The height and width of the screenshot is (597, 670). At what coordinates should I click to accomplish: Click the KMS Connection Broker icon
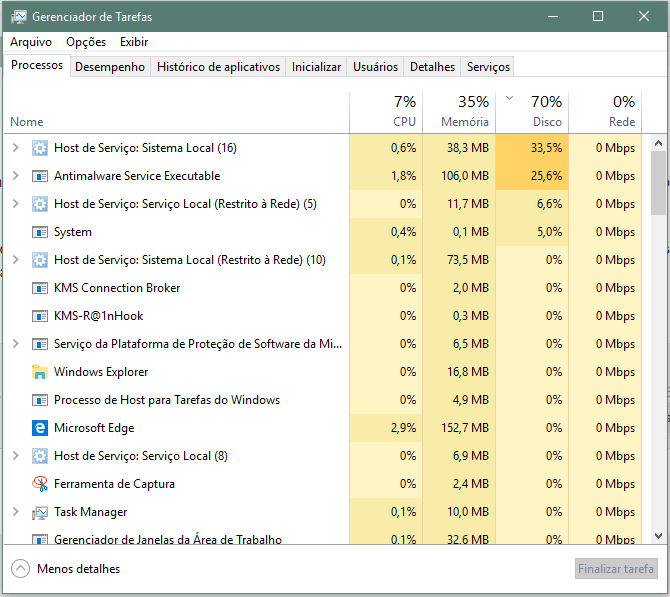point(40,288)
